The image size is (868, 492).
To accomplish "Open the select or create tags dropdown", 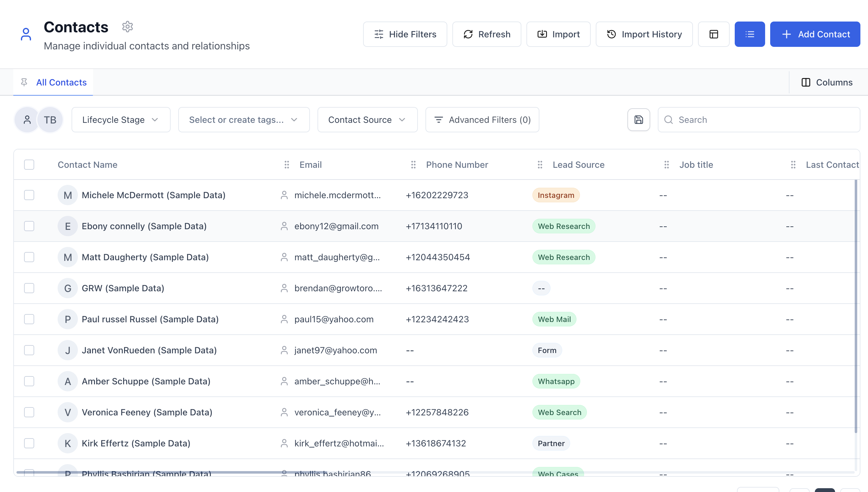I will 244,120.
